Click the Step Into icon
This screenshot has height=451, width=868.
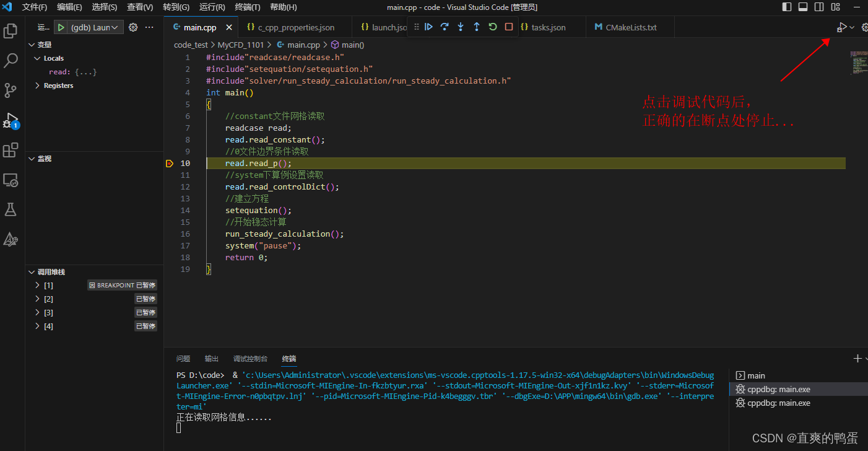tap(461, 27)
